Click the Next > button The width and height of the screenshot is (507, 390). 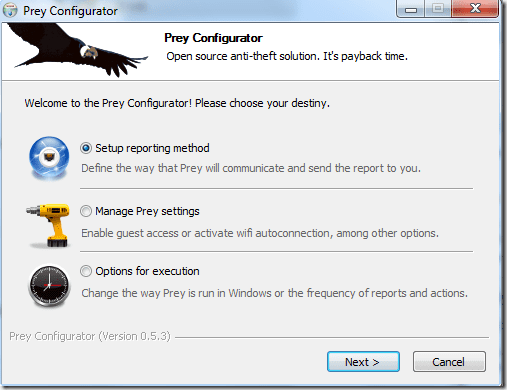tap(363, 362)
